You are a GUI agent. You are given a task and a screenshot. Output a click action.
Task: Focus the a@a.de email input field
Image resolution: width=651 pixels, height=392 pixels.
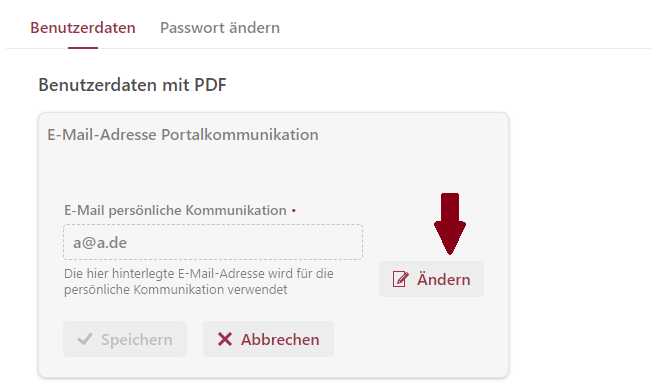pos(213,242)
